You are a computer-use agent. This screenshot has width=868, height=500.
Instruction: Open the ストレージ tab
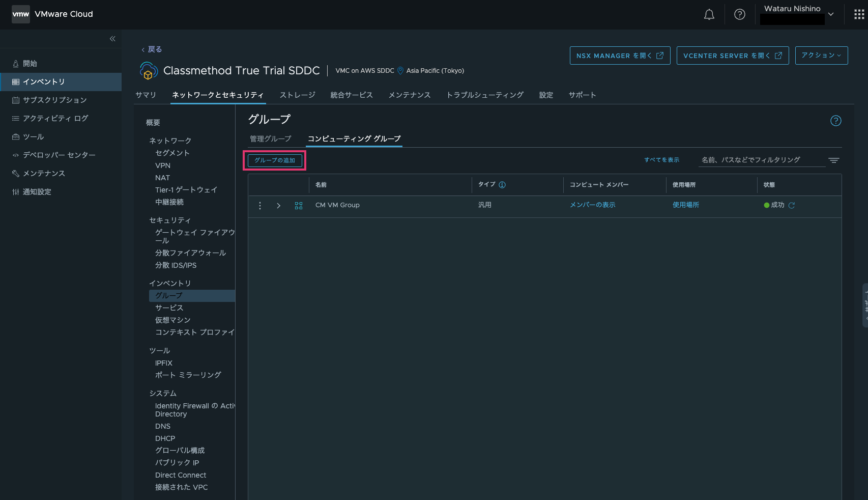coord(297,95)
